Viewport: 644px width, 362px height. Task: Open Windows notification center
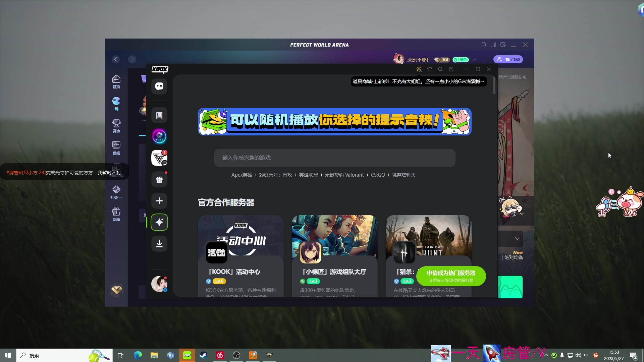(634, 356)
